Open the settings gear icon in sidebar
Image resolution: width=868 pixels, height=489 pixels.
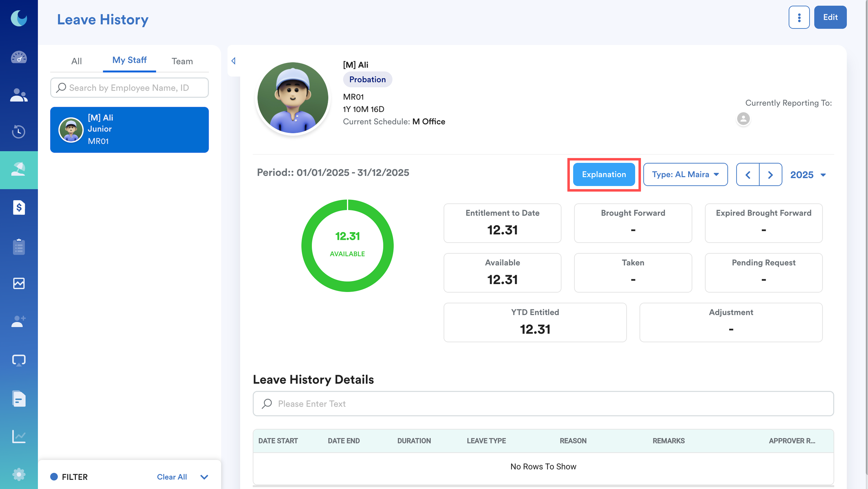click(x=19, y=474)
